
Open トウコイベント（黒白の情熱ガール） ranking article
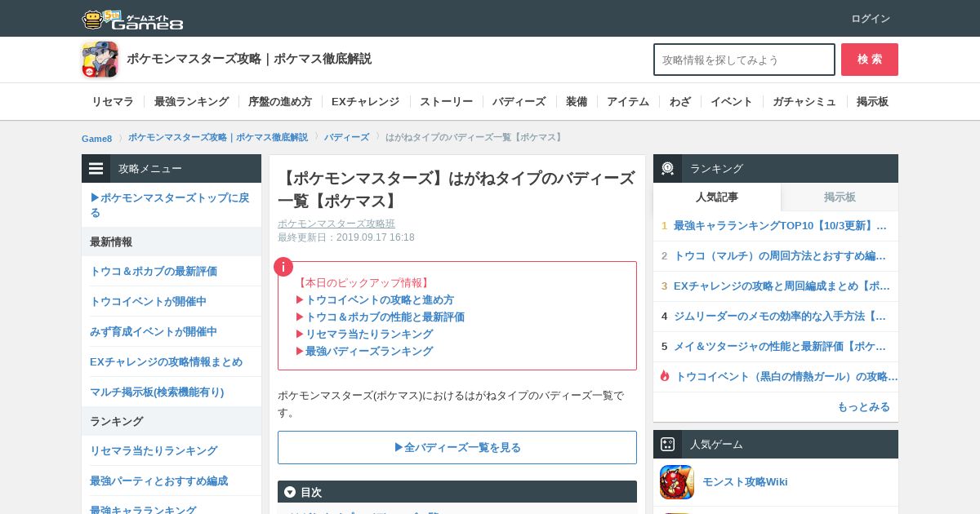[786, 376]
